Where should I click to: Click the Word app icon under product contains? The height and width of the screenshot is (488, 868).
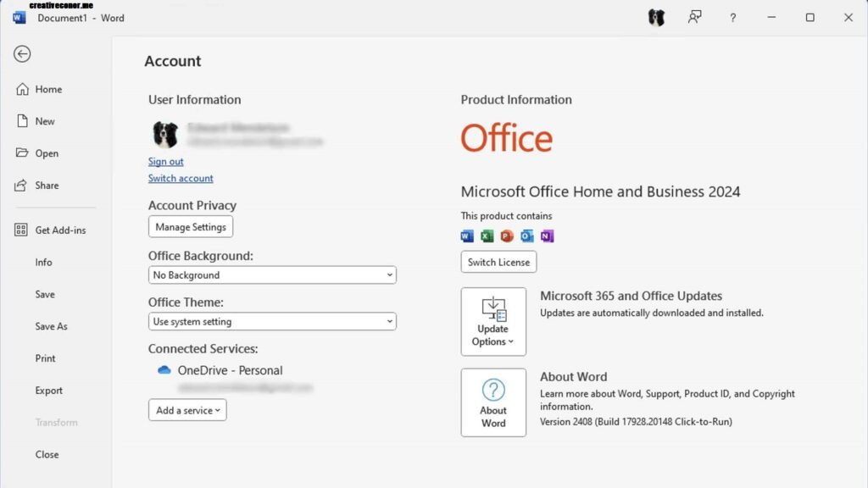467,236
